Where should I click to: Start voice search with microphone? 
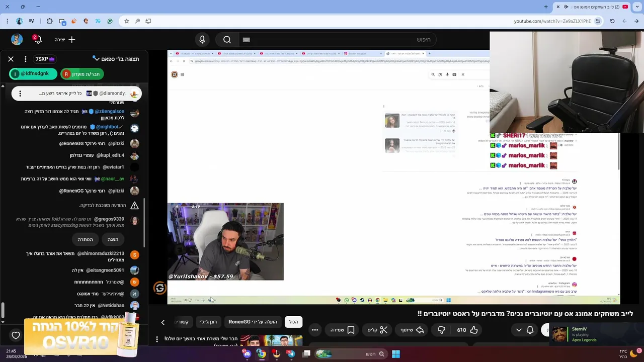202,39
